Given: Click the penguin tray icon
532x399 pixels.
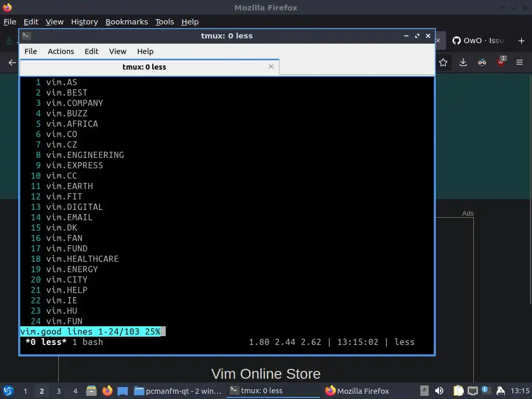Looking at the screenshot, I should coord(500,391).
